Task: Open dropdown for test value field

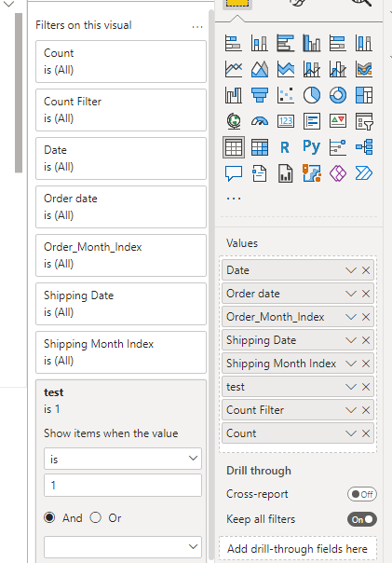Action: click(x=350, y=387)
